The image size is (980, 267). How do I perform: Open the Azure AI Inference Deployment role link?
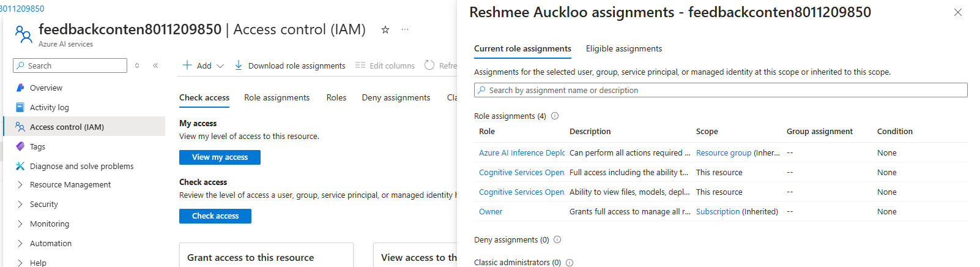pos(522,152)
